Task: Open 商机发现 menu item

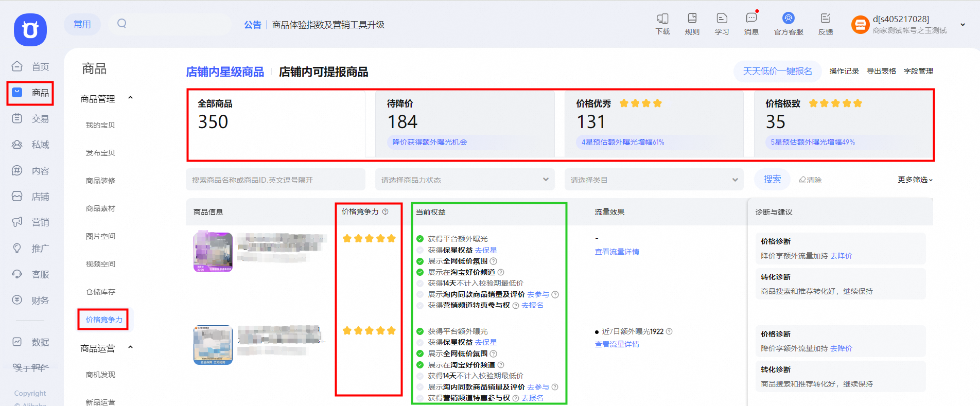Action: [100, 375]
